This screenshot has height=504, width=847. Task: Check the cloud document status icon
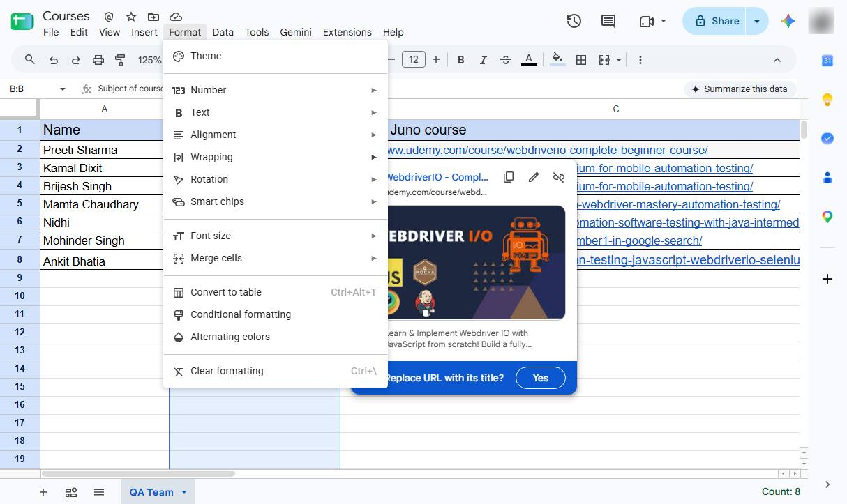[x=176, y=16]
